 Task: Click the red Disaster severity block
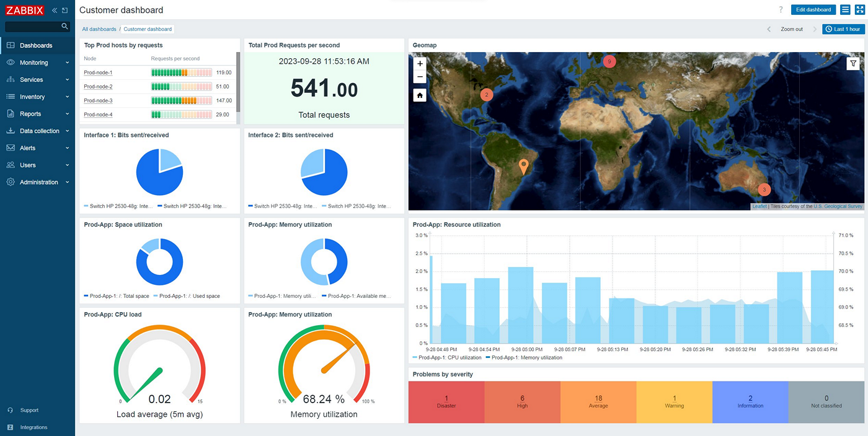tap(446, 402)
